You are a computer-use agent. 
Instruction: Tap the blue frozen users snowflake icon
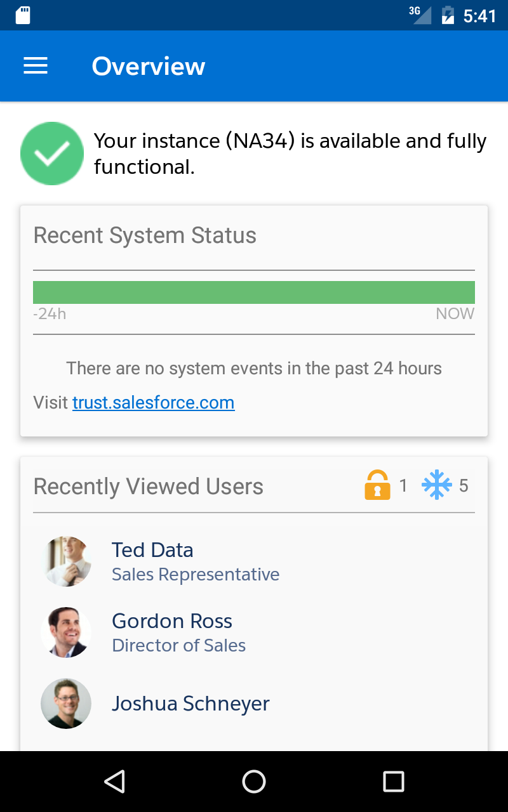tap(437, 485)
